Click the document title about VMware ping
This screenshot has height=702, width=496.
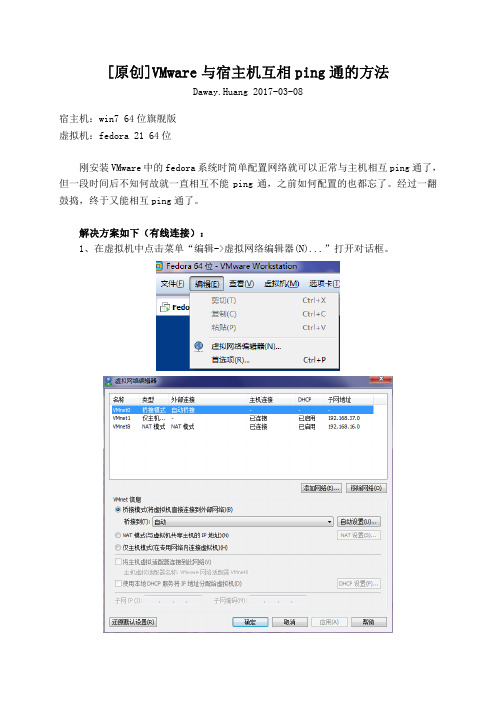click(x=248, y=73)
